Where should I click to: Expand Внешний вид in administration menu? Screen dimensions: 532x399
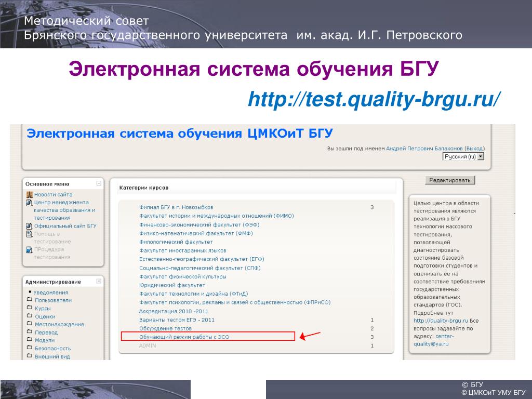tap(52, 356)
